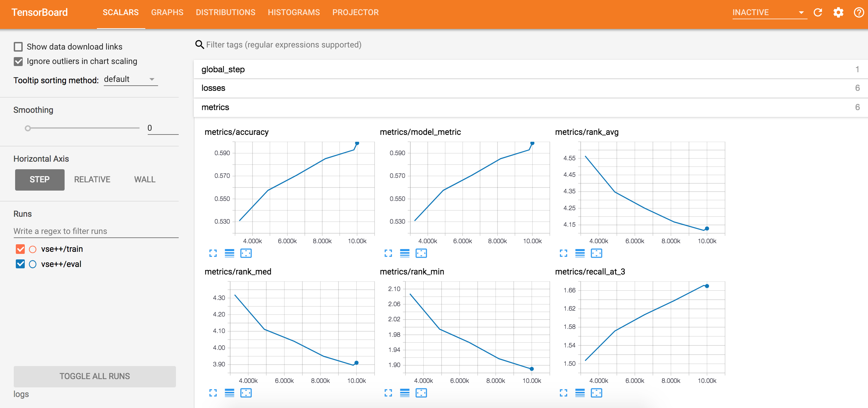Screen dimensions: 868x408
Task: Expand the metrics/rank_min chart size
Action: pos(388,393)
